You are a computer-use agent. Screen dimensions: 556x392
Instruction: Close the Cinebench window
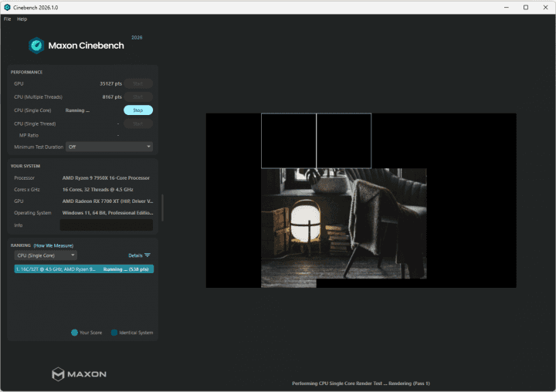[x=546, y=7]
